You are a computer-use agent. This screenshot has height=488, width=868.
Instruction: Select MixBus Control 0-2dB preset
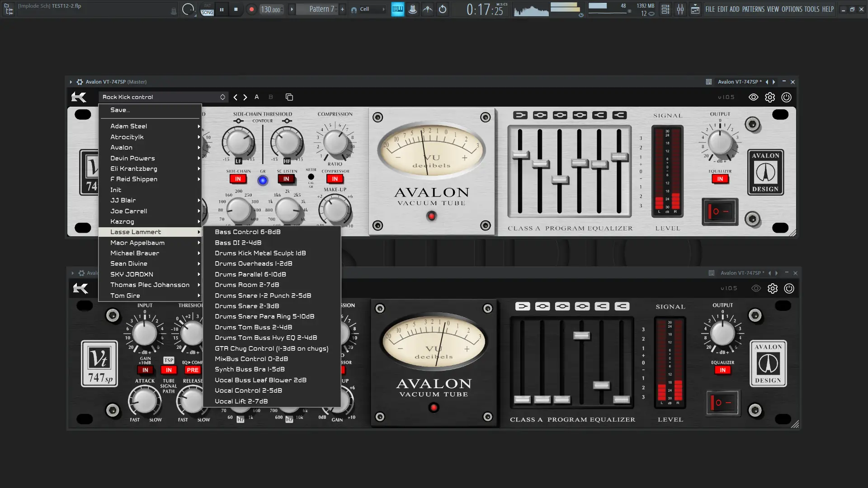251,359
